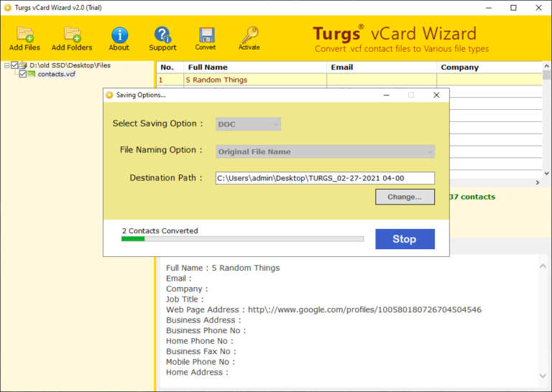Expand the File Naming Option dropdown
552x392 pixels.
click(x=325, y=151)
